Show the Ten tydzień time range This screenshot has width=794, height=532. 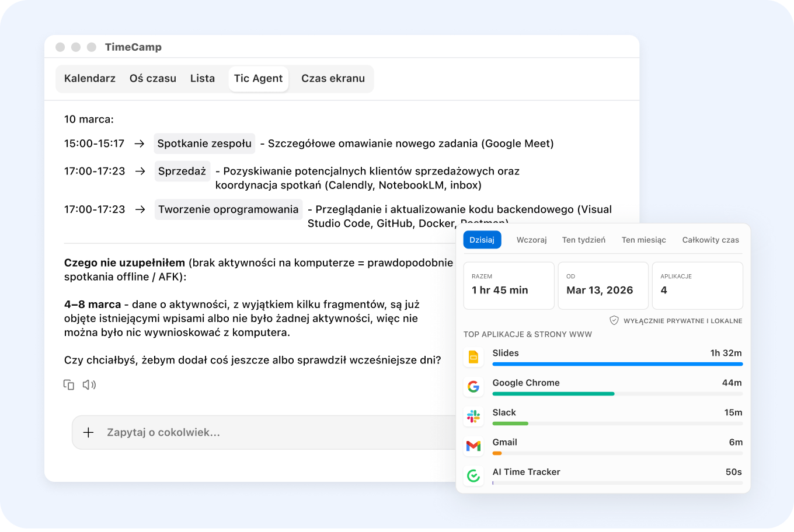tap(584, 240)
